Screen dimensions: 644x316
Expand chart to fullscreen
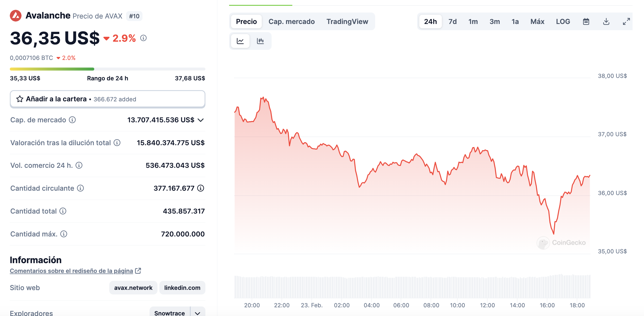pos(626,22)
